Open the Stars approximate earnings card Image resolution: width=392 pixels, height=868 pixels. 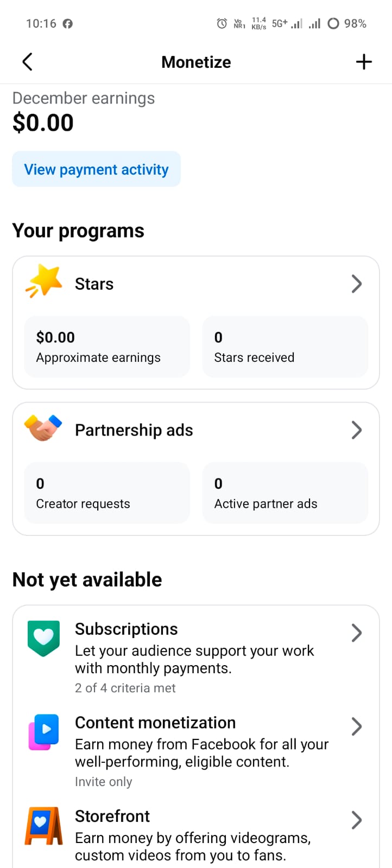click(107, 347)
